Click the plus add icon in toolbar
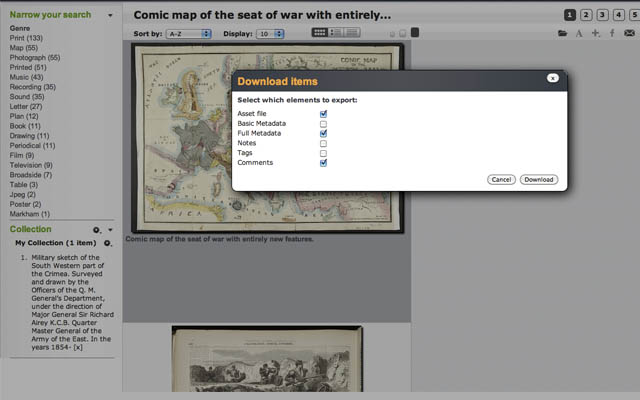Viewport: 640px width, 400px height. tap(596, 33)
